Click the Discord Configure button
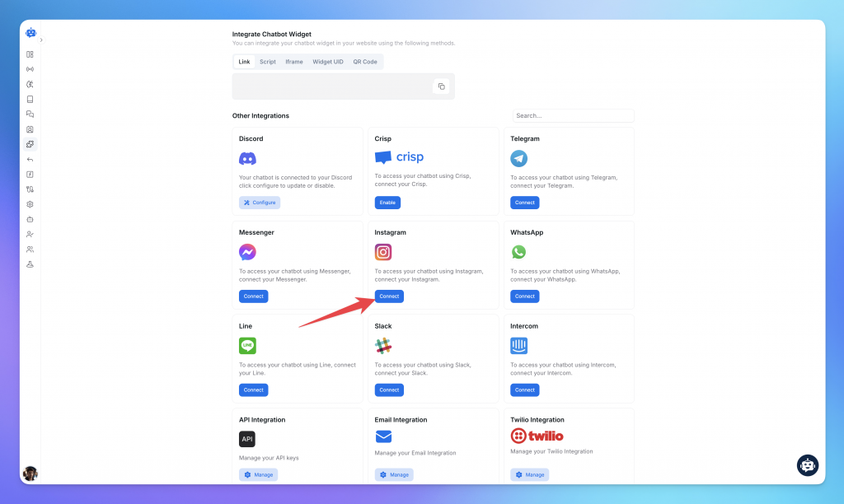 [260, 203]
